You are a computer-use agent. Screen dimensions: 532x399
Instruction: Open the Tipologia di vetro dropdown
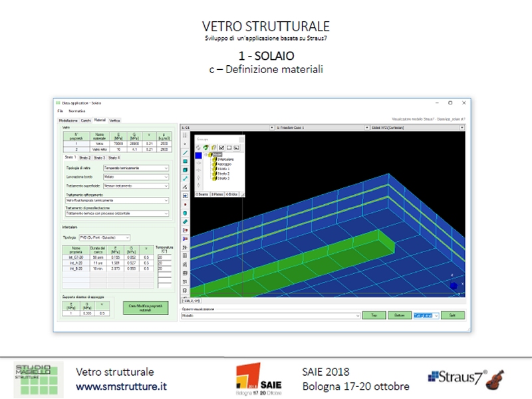(136, 168)
